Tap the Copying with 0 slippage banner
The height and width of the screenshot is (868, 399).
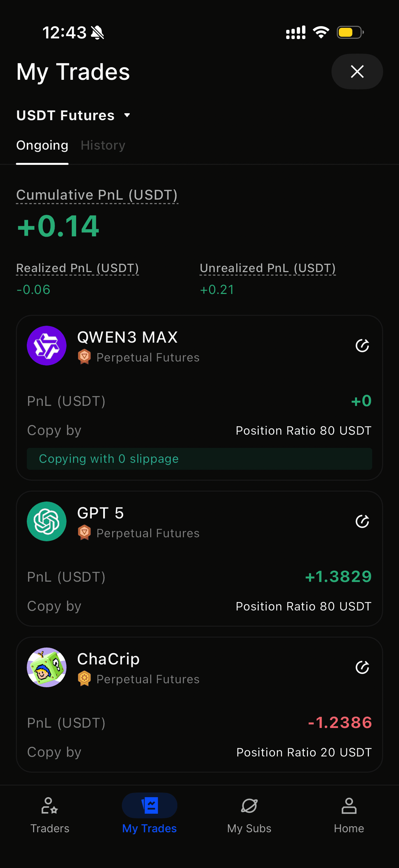199,458
